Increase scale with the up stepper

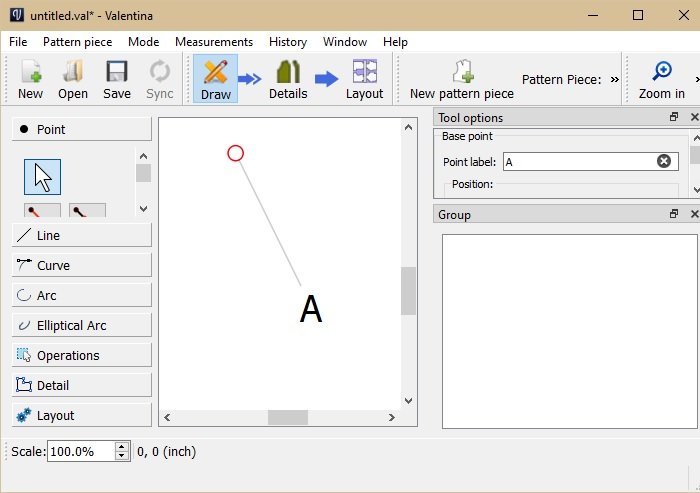coord(122,447)
